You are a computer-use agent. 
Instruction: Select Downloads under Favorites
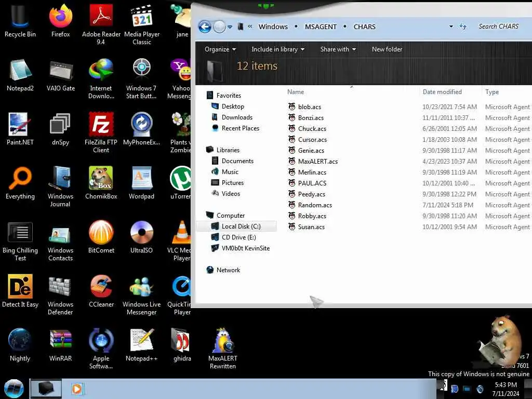pos(237,117)
